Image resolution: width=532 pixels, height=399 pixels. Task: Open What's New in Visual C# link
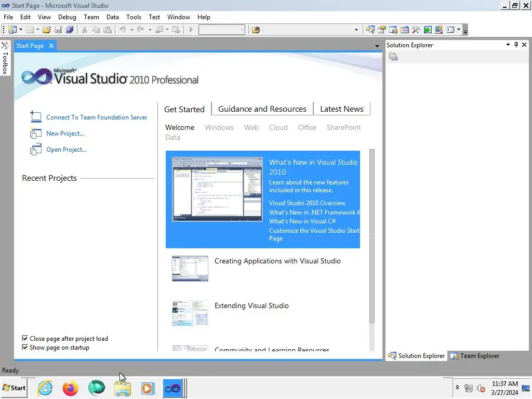point(302,221)
